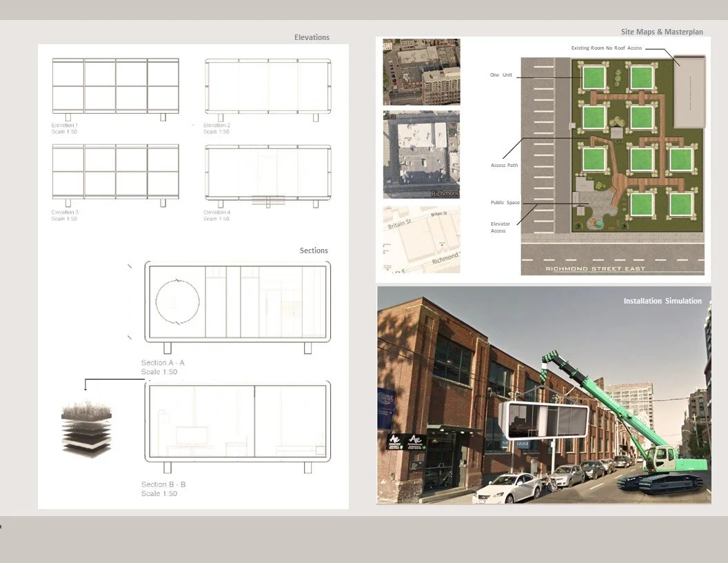Select the Elevation 2 drawing
The height and width of the screenshot is (563, 728).
click(268, 90)
